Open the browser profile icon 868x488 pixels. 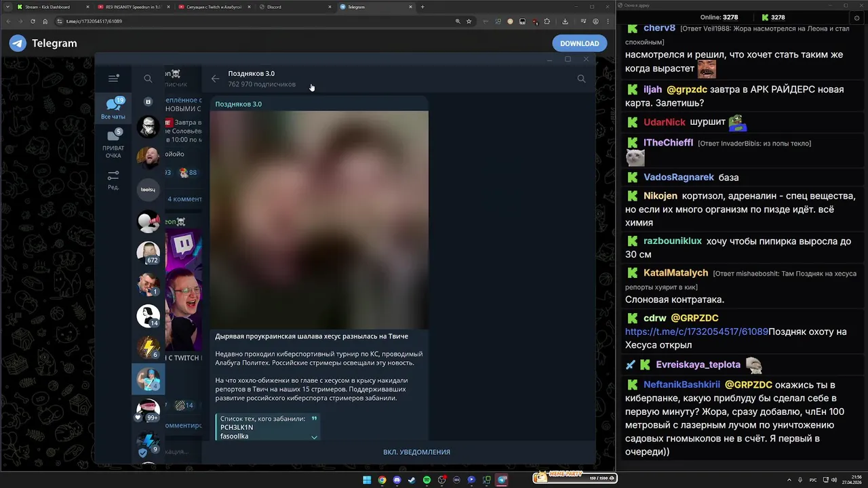click(x=596, y=21)
